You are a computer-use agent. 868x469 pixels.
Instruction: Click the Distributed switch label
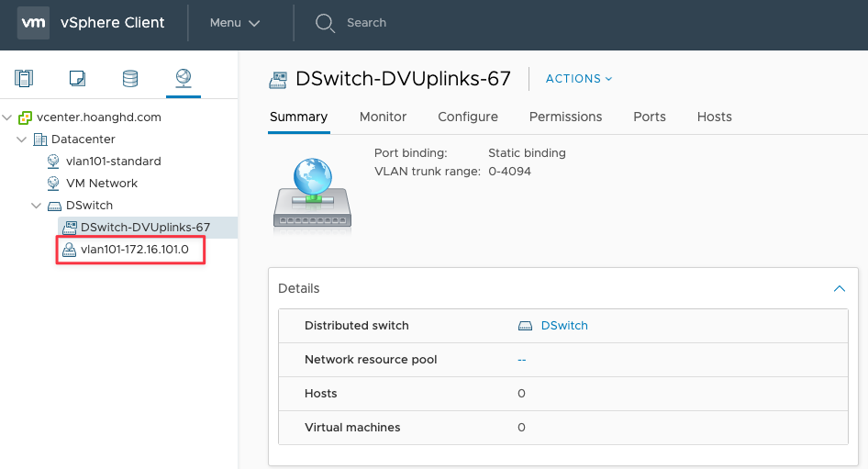(x=357, y=326)
